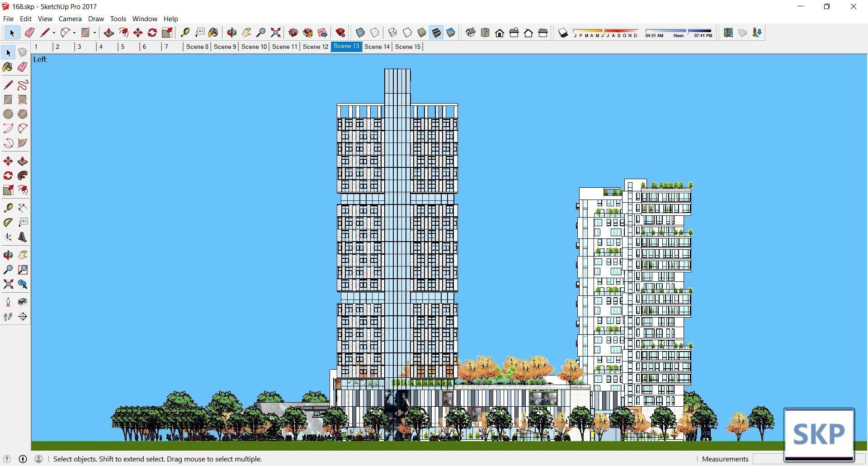
Task: Select the Scale tool in top toolbar
Action: (x=167, y=33)
